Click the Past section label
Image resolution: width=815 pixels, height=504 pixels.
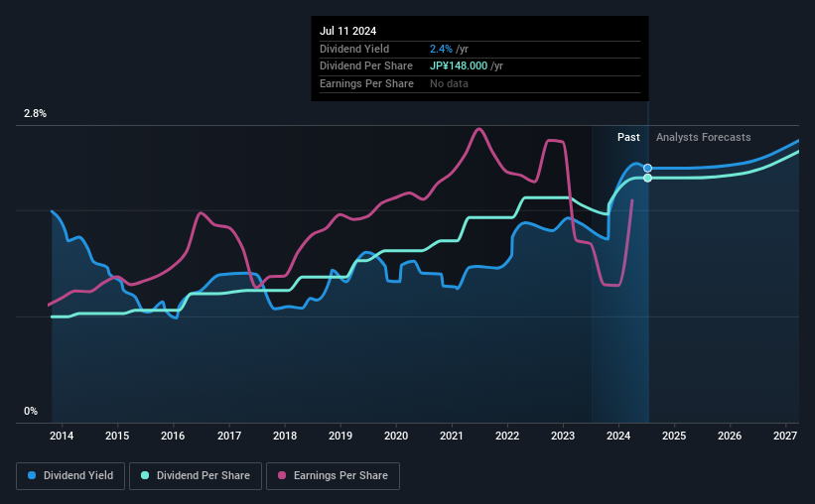pos(628,137)
